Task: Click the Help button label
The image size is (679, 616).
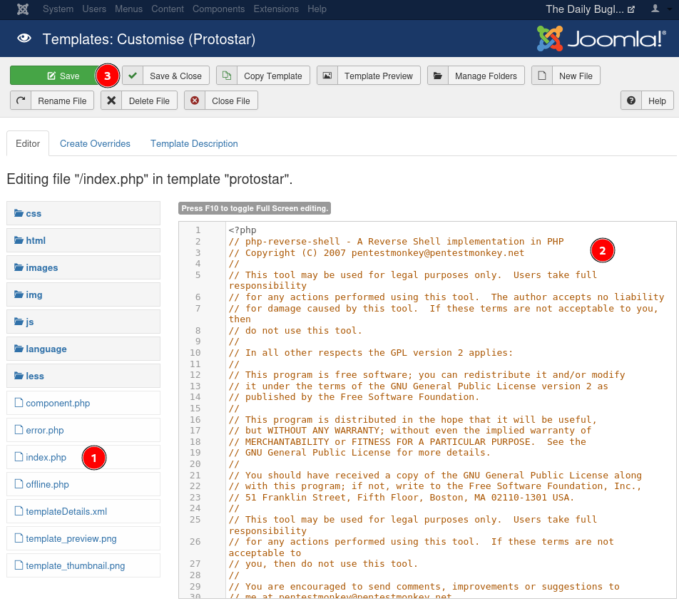Action: point(657,101)
